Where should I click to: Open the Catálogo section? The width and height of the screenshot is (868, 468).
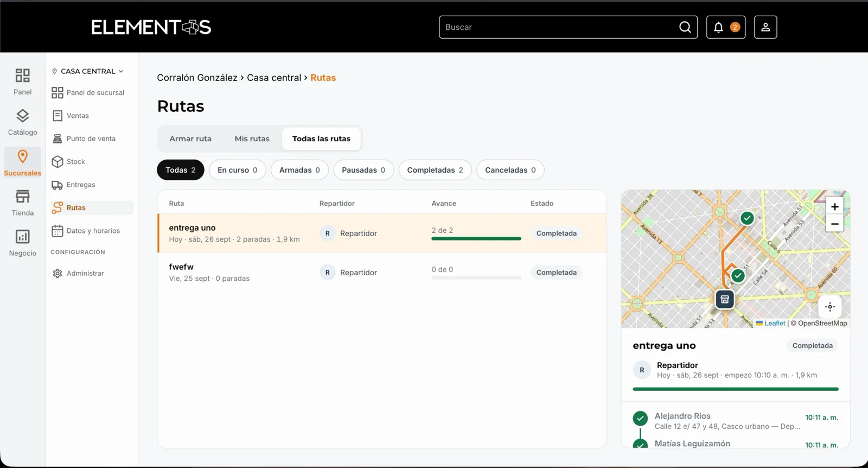point(22,122)
